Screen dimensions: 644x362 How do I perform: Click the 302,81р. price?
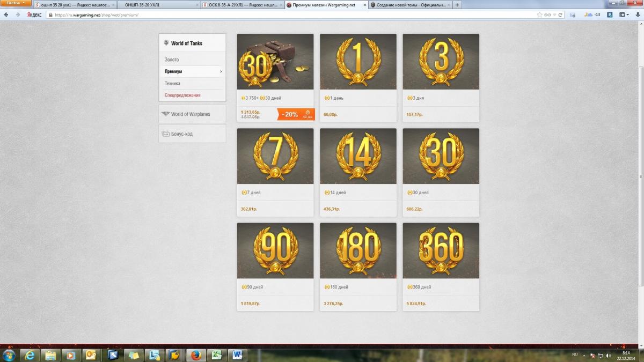tap(249, 209)
